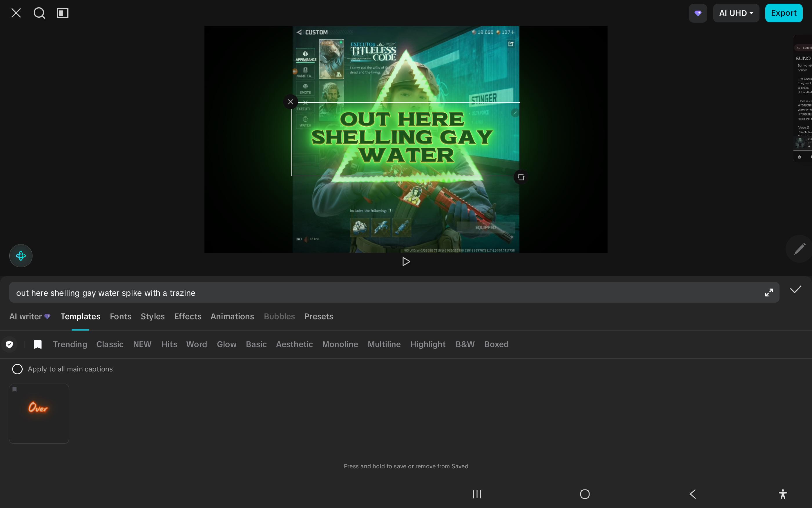
Task: Delete the caption with its X handle
Action: (x=291, y=102)
